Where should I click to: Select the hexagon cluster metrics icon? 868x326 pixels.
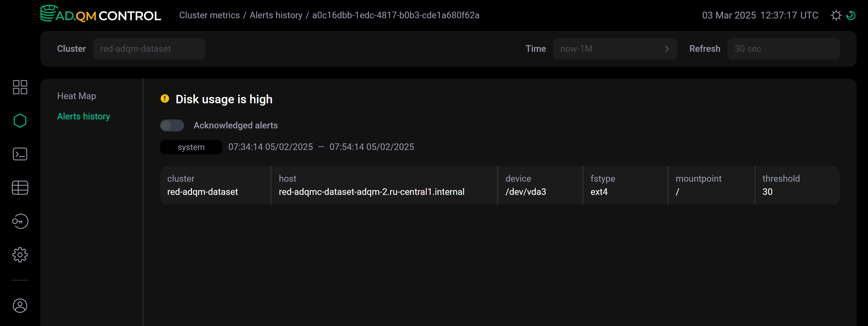(x=20, y=120)
